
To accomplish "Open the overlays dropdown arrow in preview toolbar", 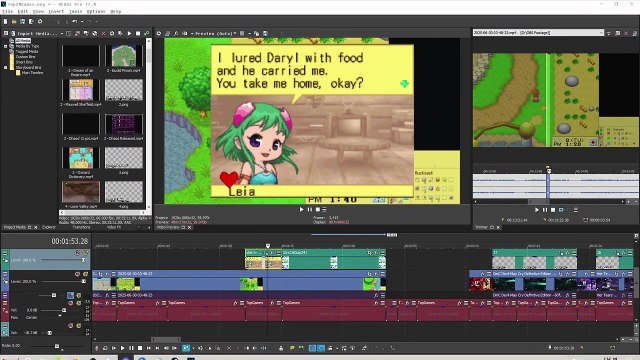I will [x=248, y=33].
